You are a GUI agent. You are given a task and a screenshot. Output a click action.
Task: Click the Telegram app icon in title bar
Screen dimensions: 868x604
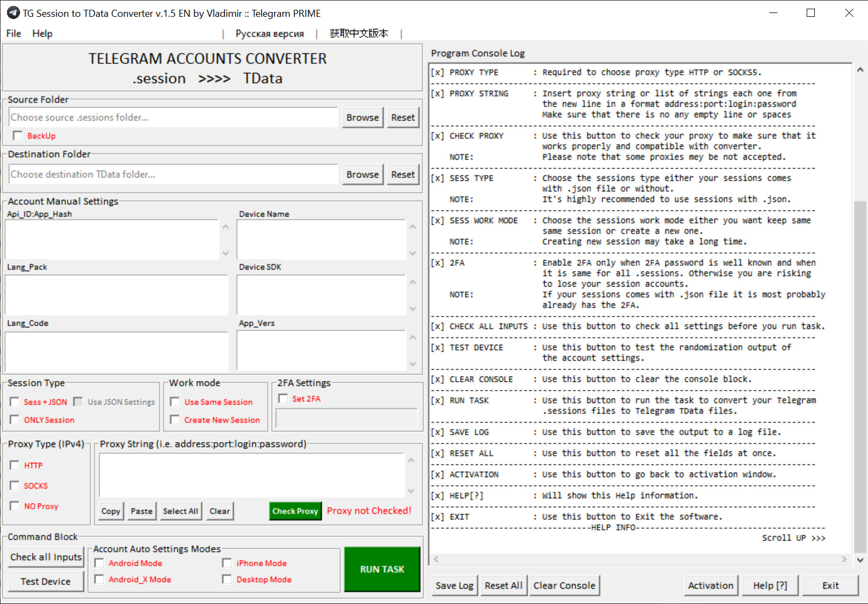pos(14,12)
